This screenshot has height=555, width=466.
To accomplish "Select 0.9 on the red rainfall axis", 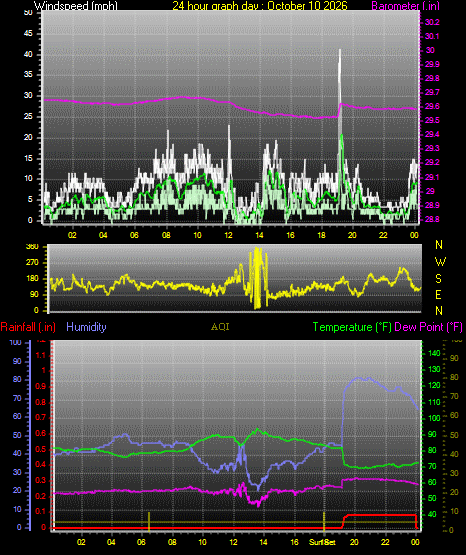I will click(41, 387).
